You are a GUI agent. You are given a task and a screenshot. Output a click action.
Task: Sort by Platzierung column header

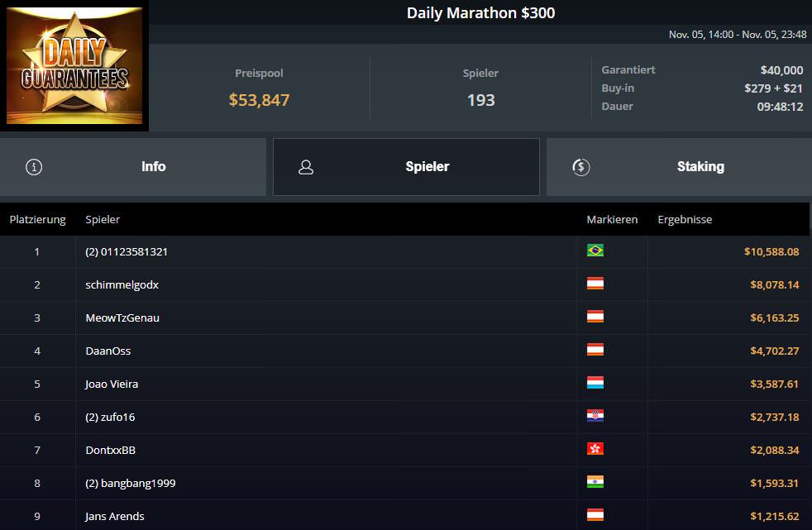pyautogui.click(x=37, y=220)
